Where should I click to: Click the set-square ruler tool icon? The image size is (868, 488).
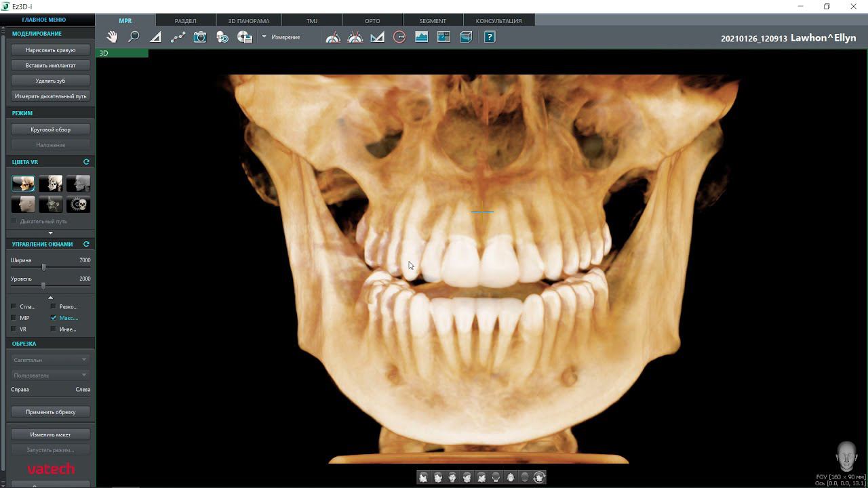(377, 37)
